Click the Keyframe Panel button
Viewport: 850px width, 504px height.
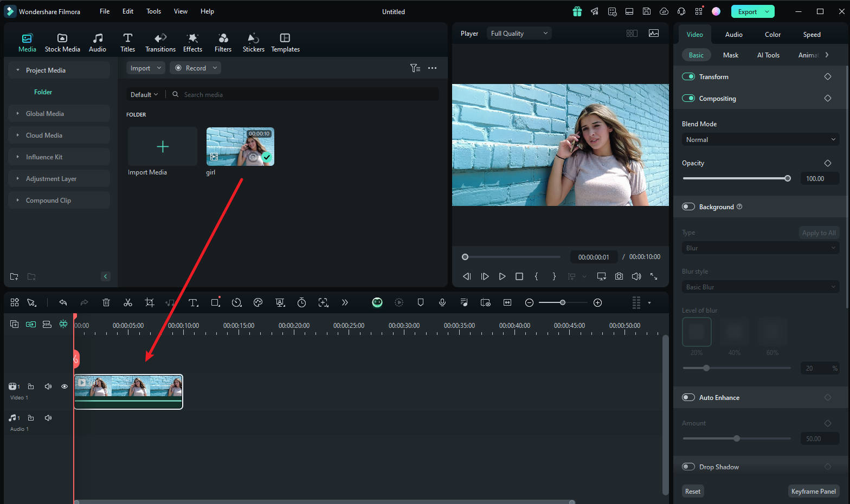813,491
